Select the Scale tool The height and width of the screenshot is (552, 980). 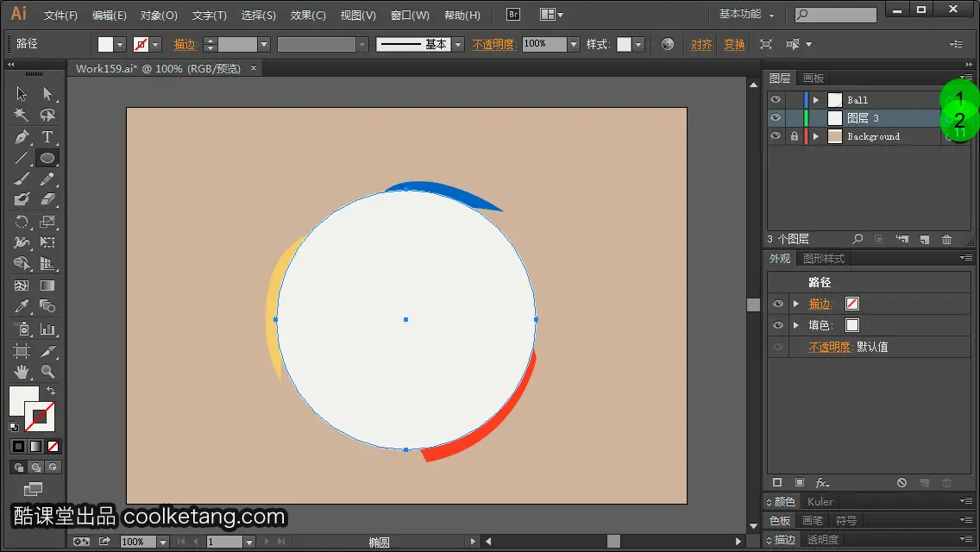(x=47, y=222)
